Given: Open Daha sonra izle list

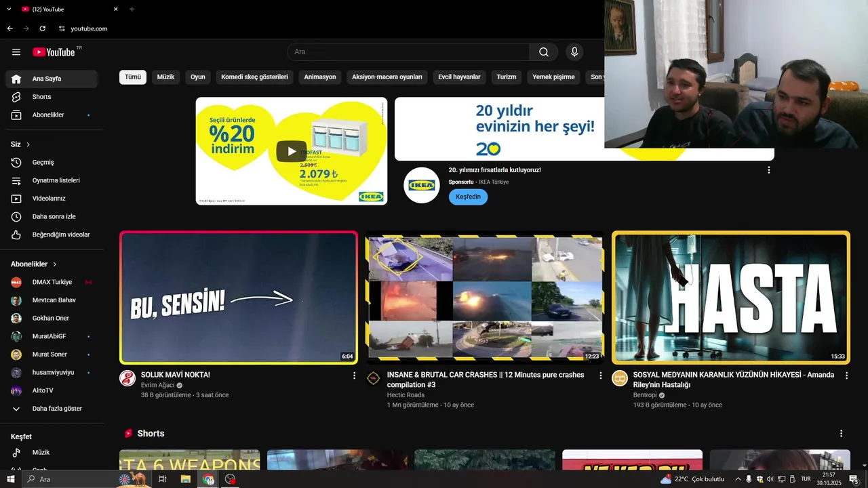Looking at the screenshot, I should [52, 217].
